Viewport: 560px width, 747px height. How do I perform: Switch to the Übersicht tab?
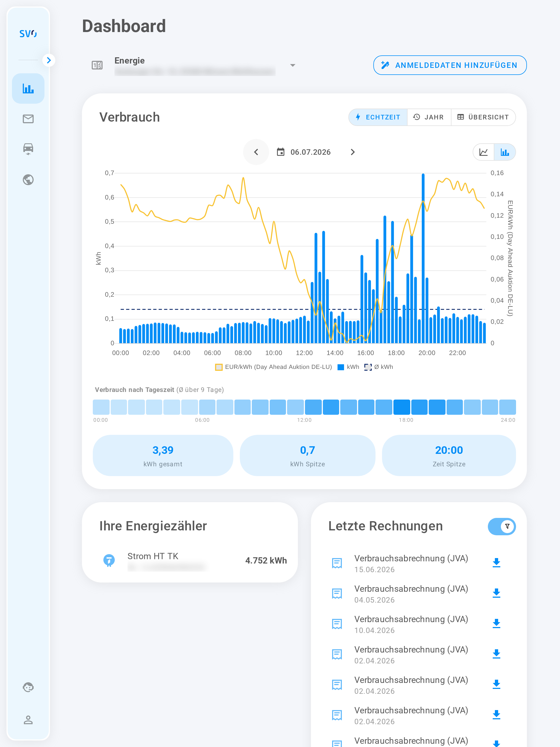click(x=483, y=117)
